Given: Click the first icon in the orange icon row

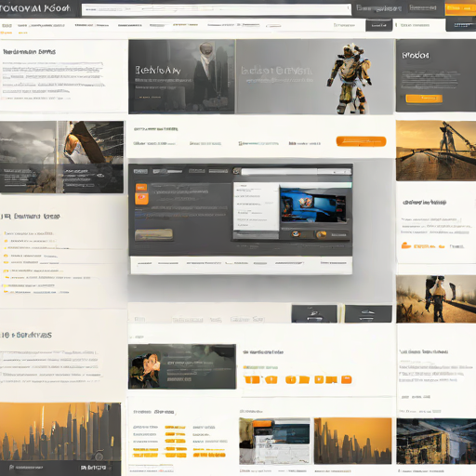Looking at the screenshot, I should [x=252, y=379].
